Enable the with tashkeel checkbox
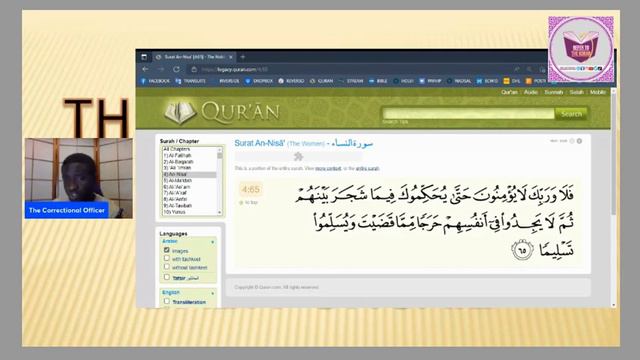 pyautogui.click(x=167, y=258)
